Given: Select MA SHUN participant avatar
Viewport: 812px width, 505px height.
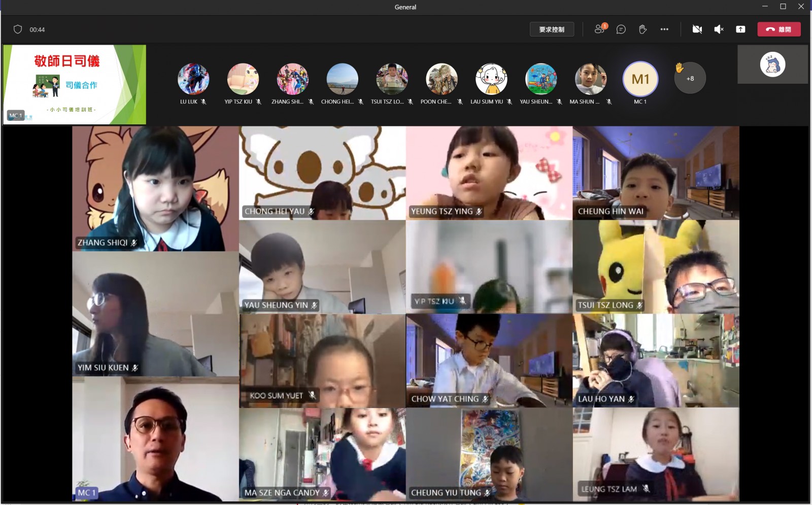Looking at the screenshot, I should coord(591,79).
